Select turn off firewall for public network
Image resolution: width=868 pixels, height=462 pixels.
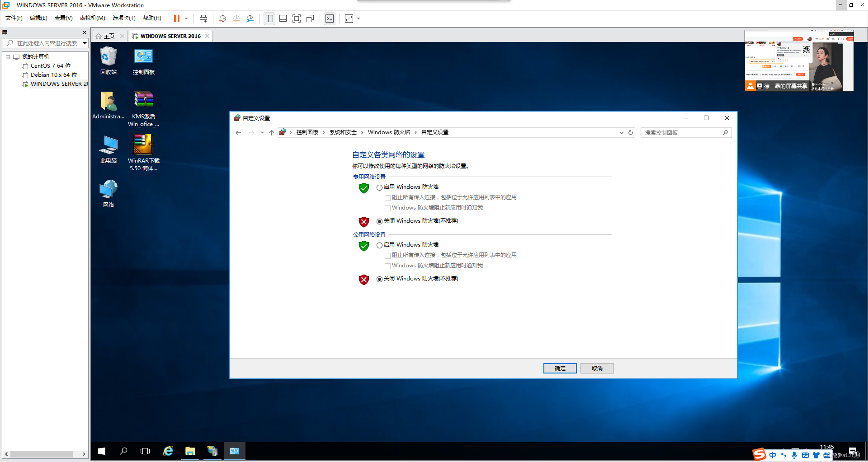pos(379,279)
